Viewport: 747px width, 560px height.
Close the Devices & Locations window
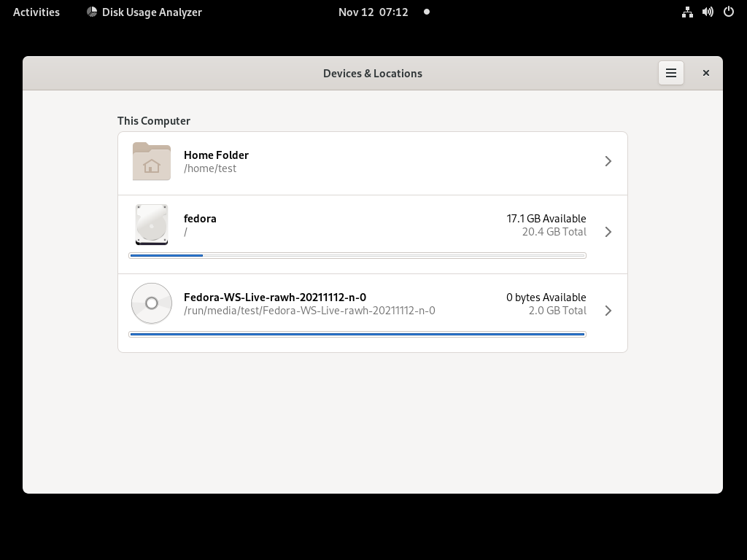[x=706, y=73]
